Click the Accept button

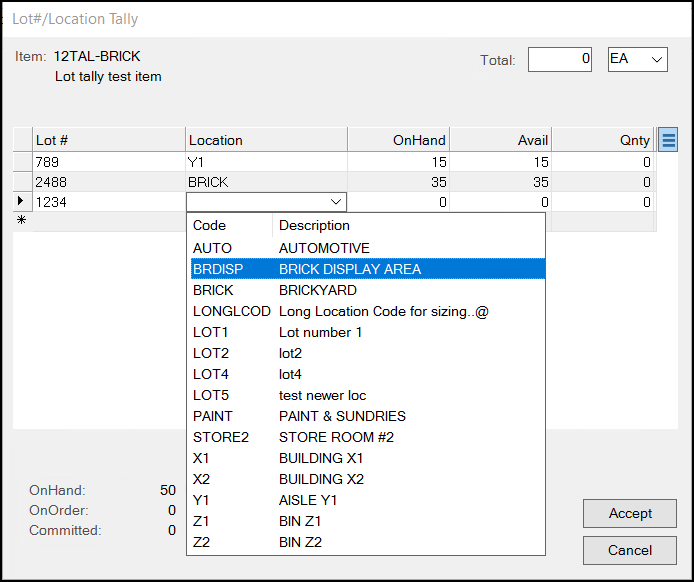click(630, 513)
